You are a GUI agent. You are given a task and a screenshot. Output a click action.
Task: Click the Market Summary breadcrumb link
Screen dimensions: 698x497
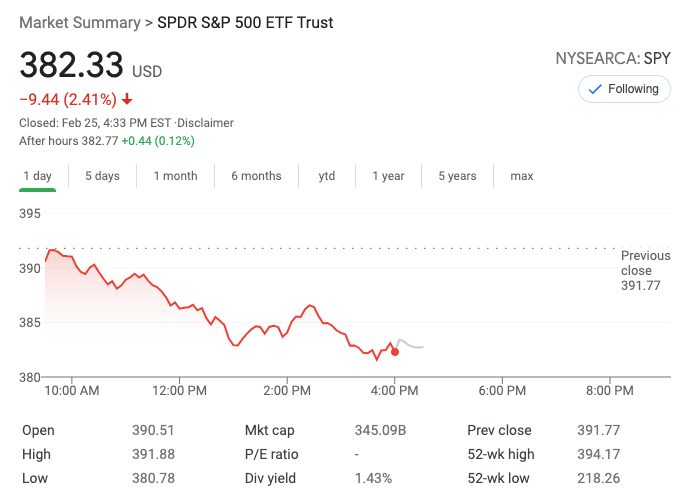(x=79, y=22)
